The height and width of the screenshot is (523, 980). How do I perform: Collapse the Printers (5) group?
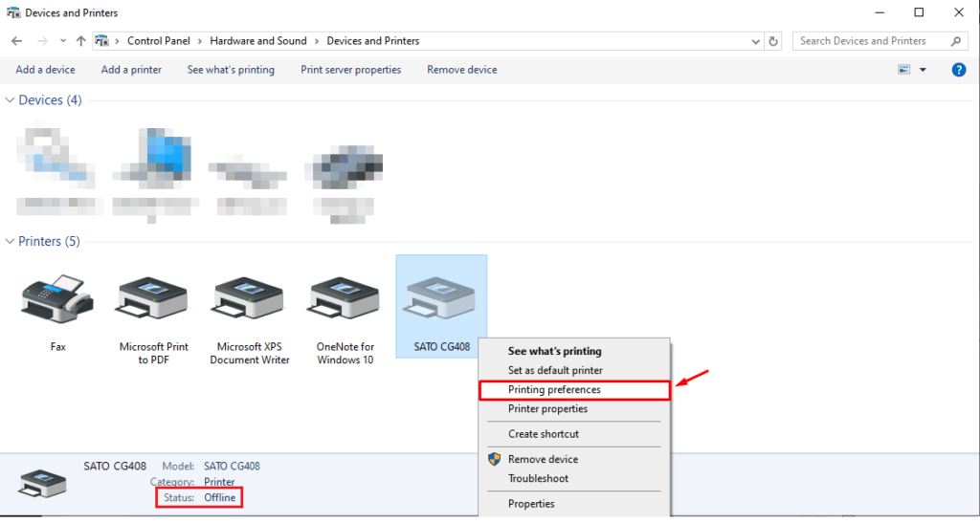(10, 241)
